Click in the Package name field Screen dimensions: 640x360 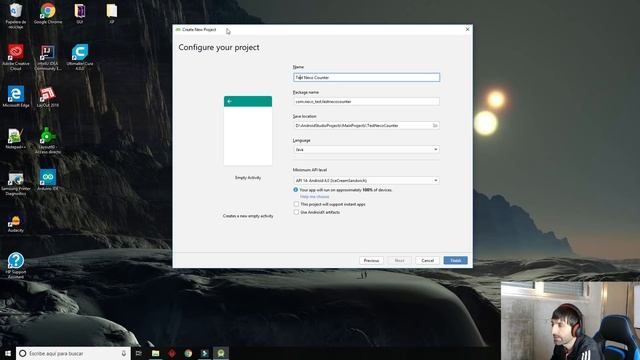366,101
